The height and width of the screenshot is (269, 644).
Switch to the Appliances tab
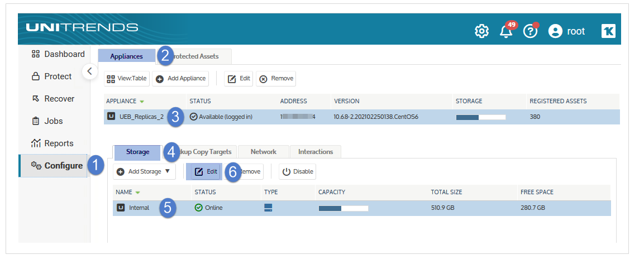point(126,56)
